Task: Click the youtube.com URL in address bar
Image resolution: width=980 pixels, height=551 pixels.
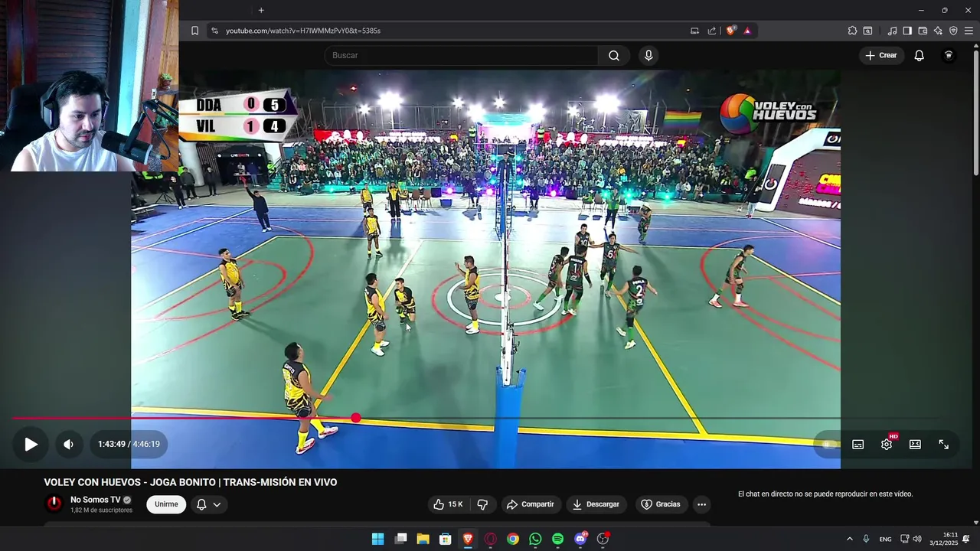Action: pos(303,31)
